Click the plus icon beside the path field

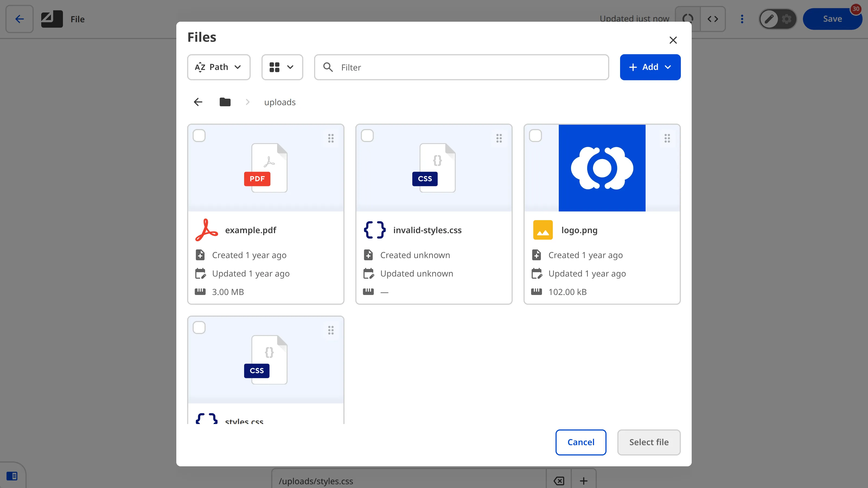pos(584,481)
